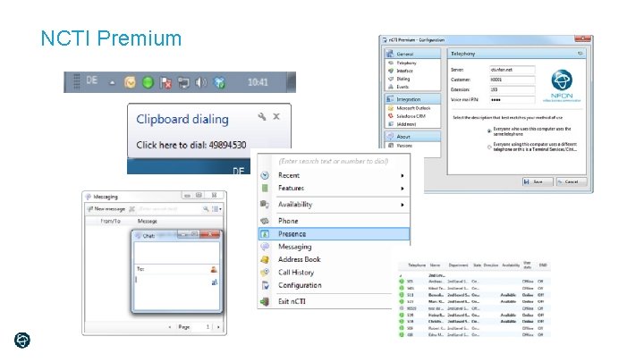Viewport: 644px width, 362px height.
Task: Click the From/To column header
Action: [111, 221]
